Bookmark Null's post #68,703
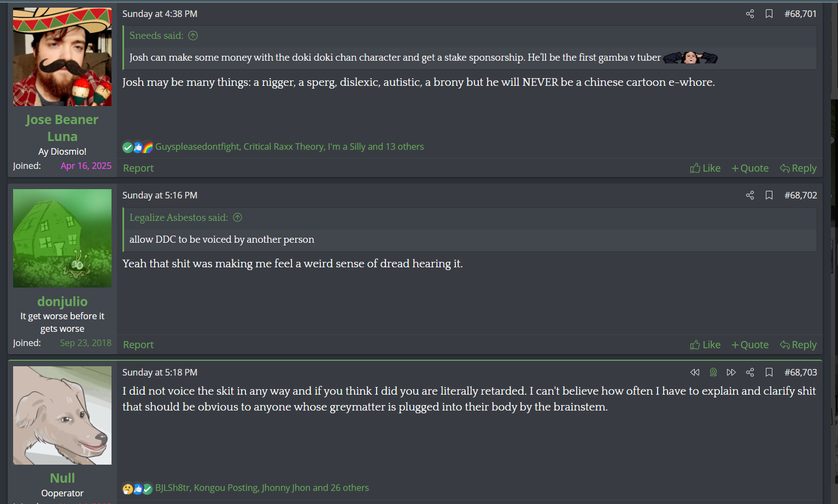838x504 pixels. [769, 372]
